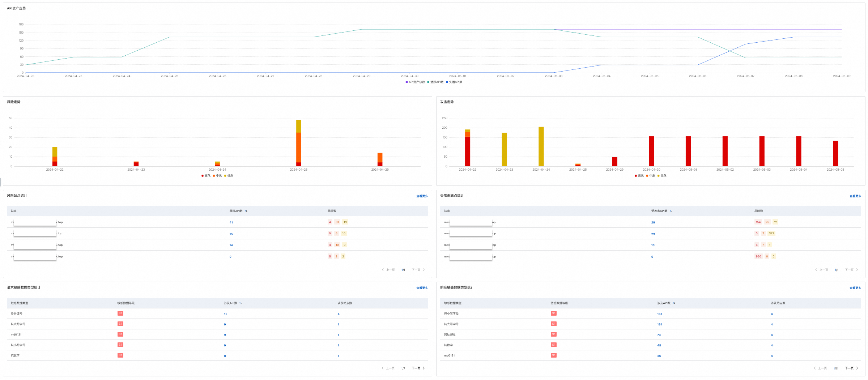Toggle 高危 legend in 风险走势 chart
Screen dimensions: 868x380
[206, 176]
